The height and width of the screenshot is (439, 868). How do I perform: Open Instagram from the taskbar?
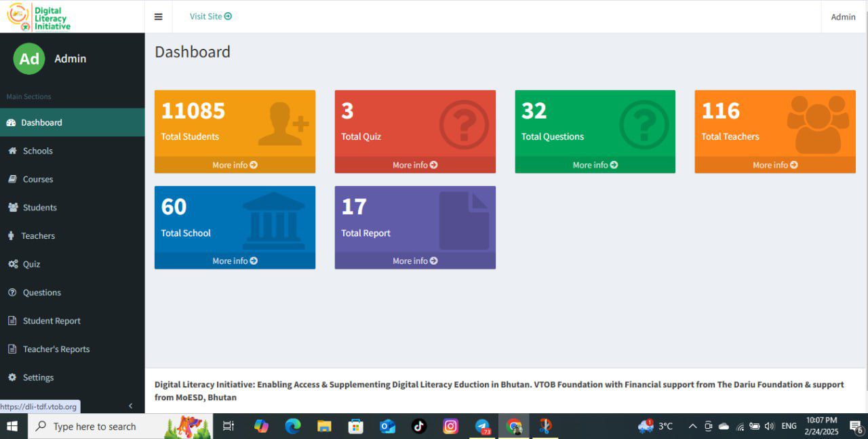pos(450,426)
